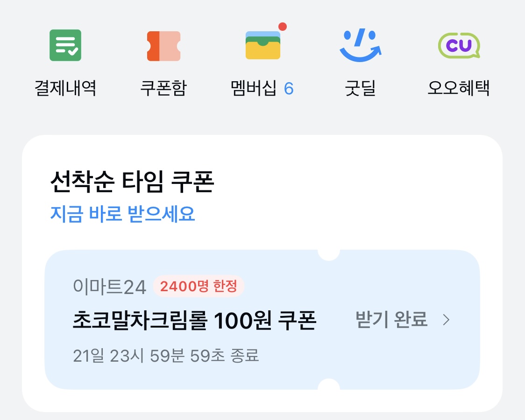Tap the light blue coupon card background

(262, 319)
